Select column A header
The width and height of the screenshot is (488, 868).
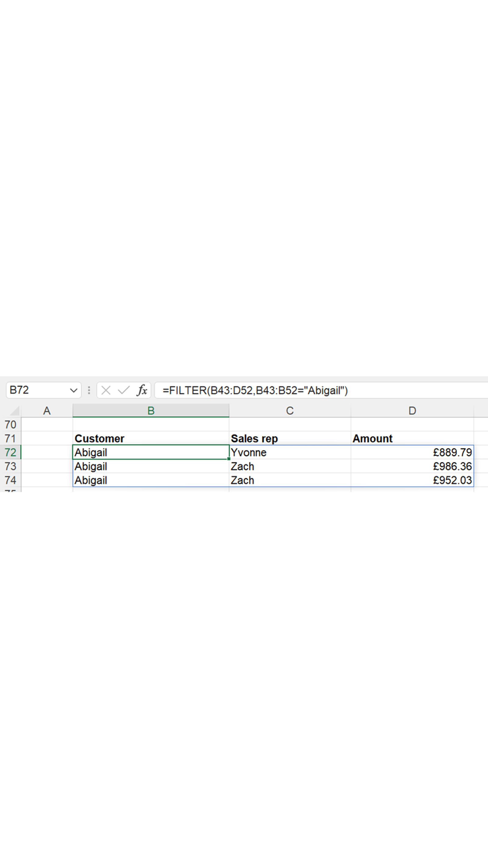[47, 411]
